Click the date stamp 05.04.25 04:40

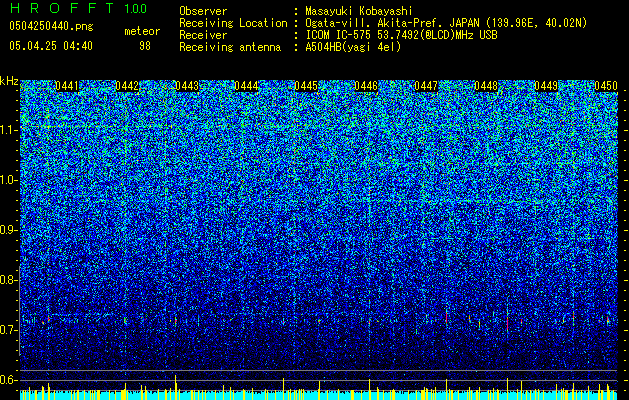click(x=51, y=46)
